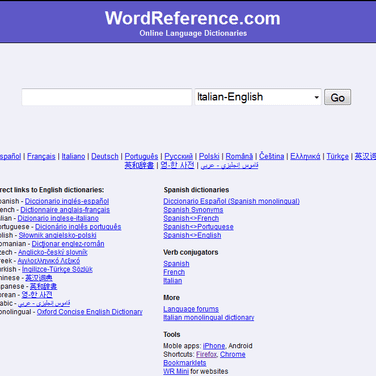376x376 pixels.
Task: Switch to the Italiano language version
Action: (x=73, y=156)
